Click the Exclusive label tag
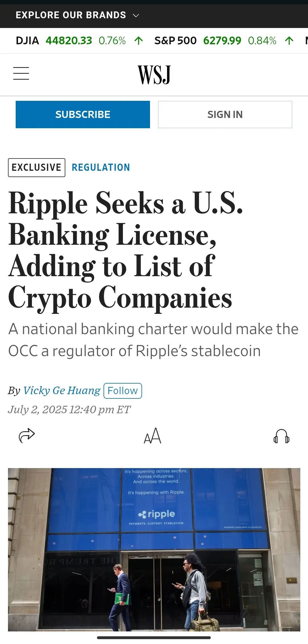 pos(37,168)
